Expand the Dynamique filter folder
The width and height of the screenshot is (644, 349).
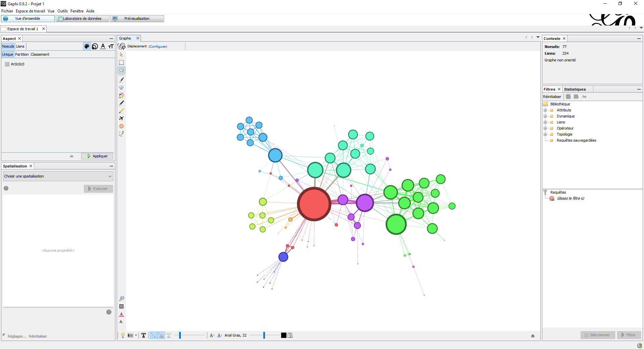click(545, 116)
